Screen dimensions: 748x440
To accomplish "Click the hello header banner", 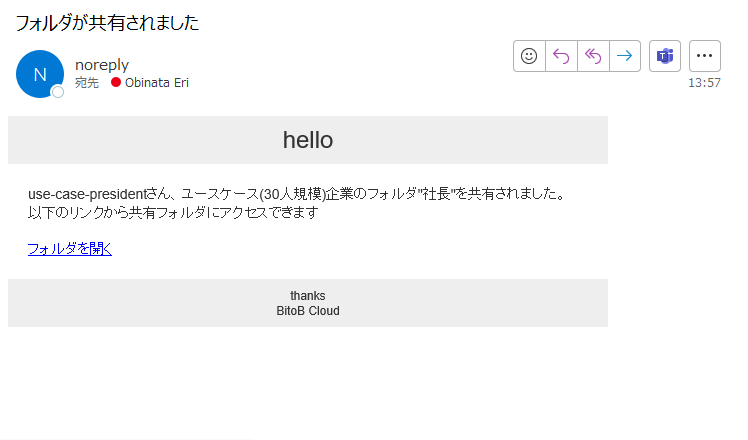I will click(308, 140).
